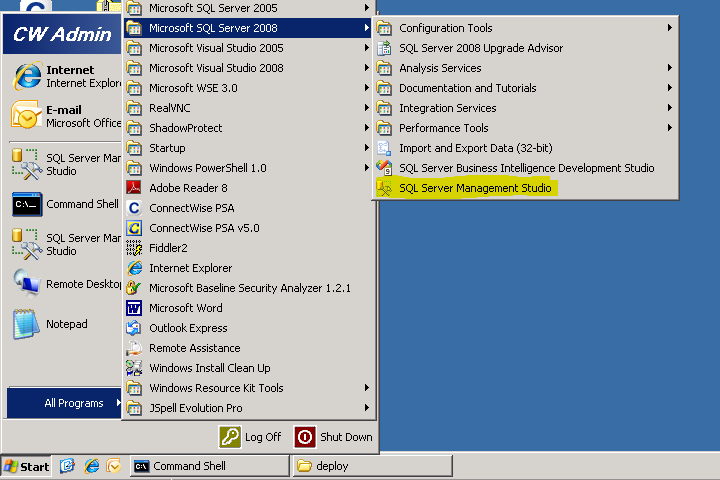Expand Windows Resource Kit Tools folder
720x480 pixels.
coord(216,388)
